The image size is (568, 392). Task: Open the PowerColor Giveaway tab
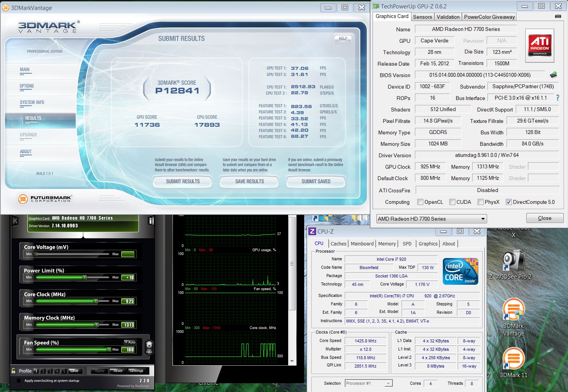pos(489,17)
